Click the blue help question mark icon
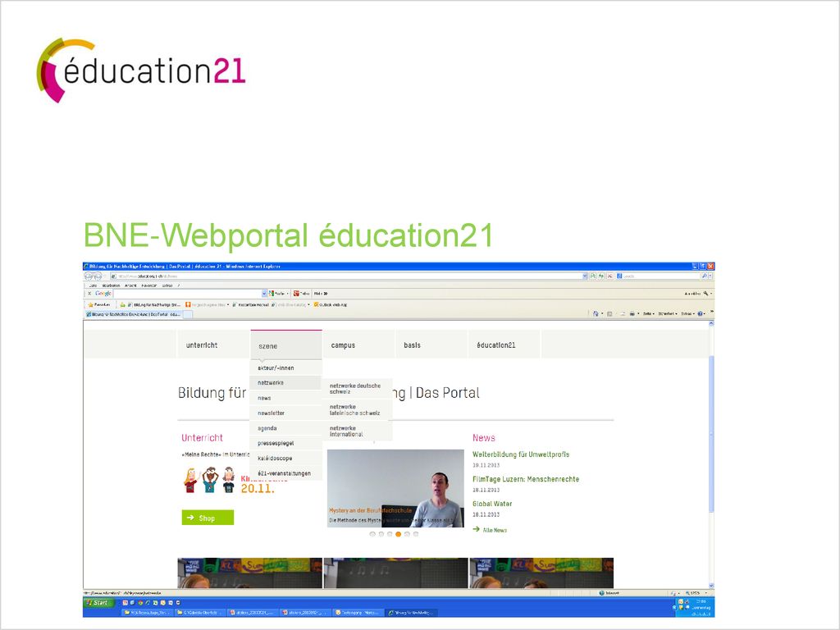Screen dimensions: 840x630 point(700,314)
